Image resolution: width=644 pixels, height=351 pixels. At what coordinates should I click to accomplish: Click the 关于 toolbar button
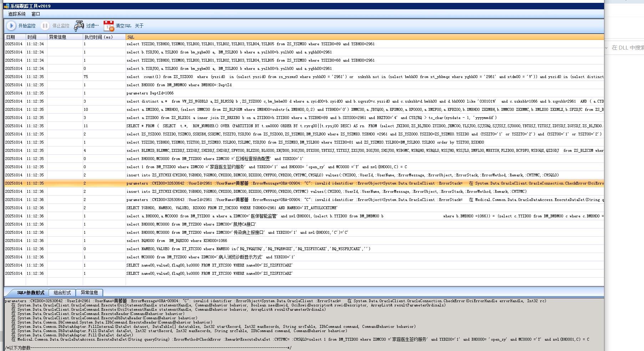point(139,26)
